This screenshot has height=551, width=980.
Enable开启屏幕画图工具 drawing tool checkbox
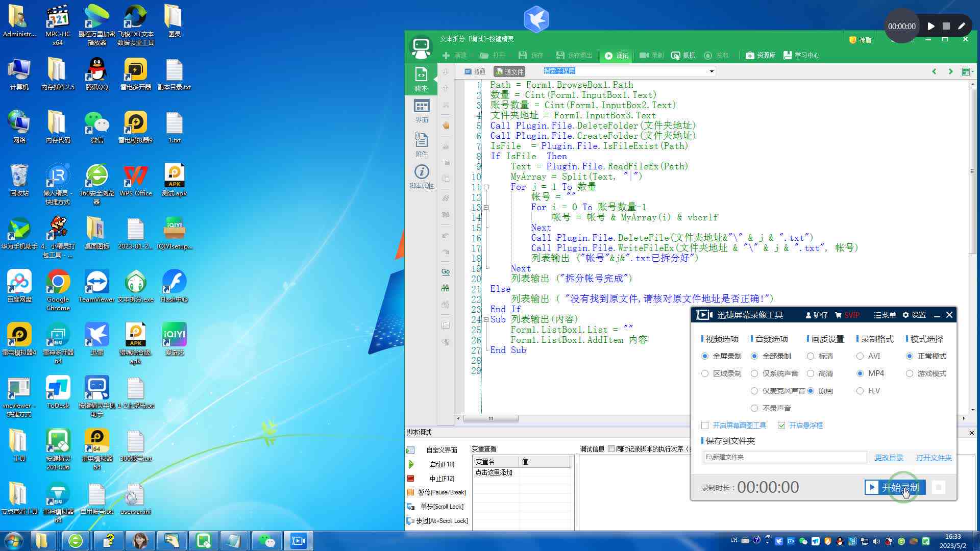pos(706,424)
